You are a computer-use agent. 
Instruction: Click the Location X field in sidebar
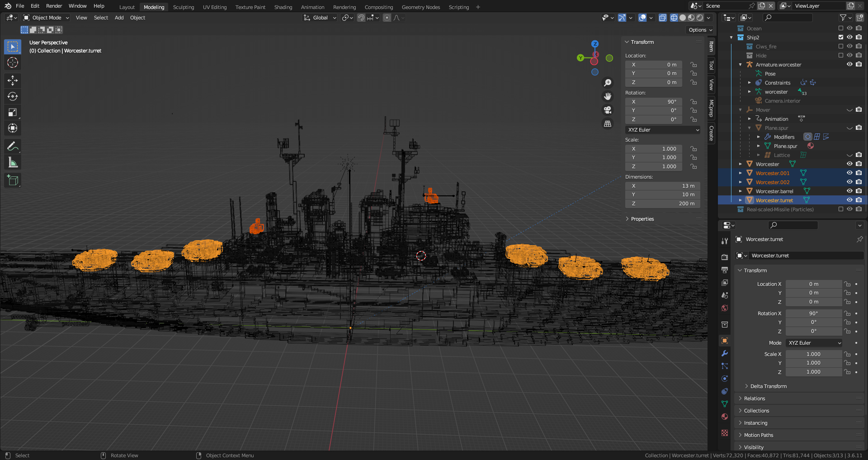(654, 65)
